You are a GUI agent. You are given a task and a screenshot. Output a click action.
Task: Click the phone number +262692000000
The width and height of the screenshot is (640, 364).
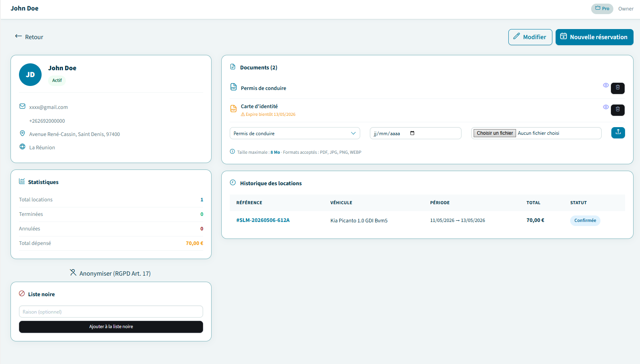(x=47, y=121)
